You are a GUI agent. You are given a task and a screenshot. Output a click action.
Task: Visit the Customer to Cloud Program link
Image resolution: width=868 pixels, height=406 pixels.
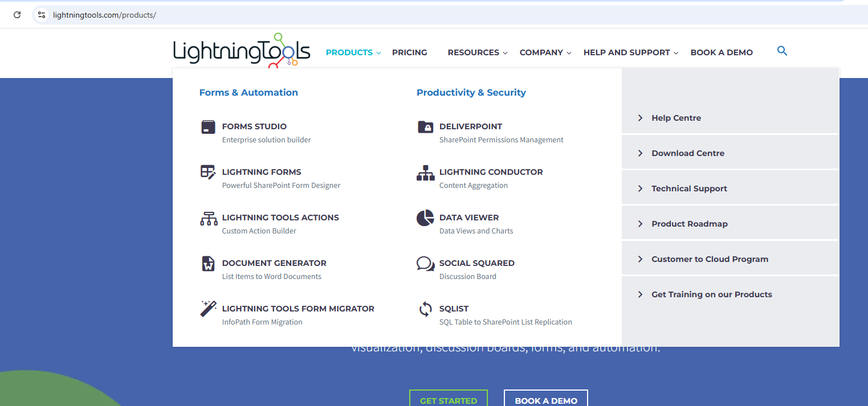710,259
